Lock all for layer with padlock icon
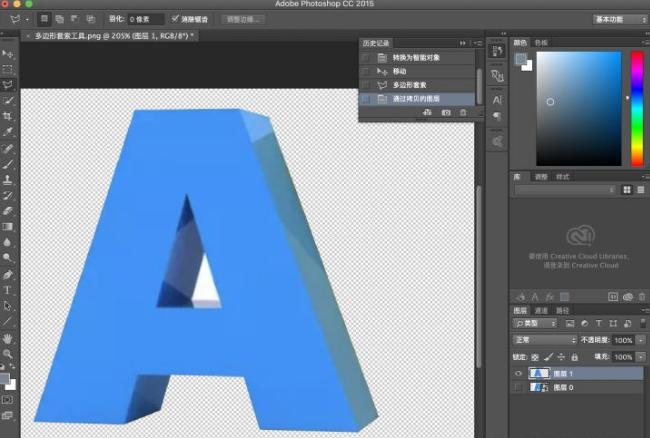 point(577,357)
